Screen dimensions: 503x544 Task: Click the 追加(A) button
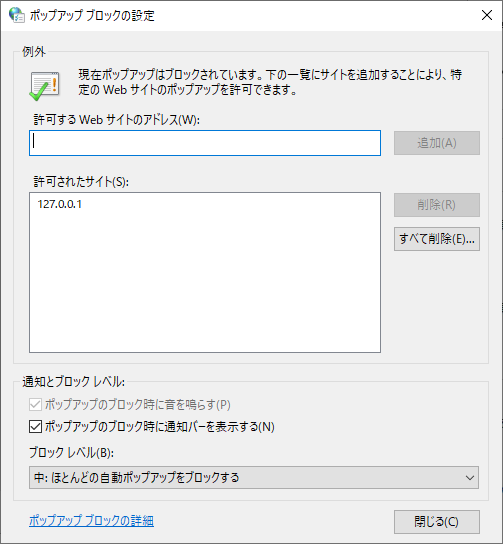[x=437, y=143]
